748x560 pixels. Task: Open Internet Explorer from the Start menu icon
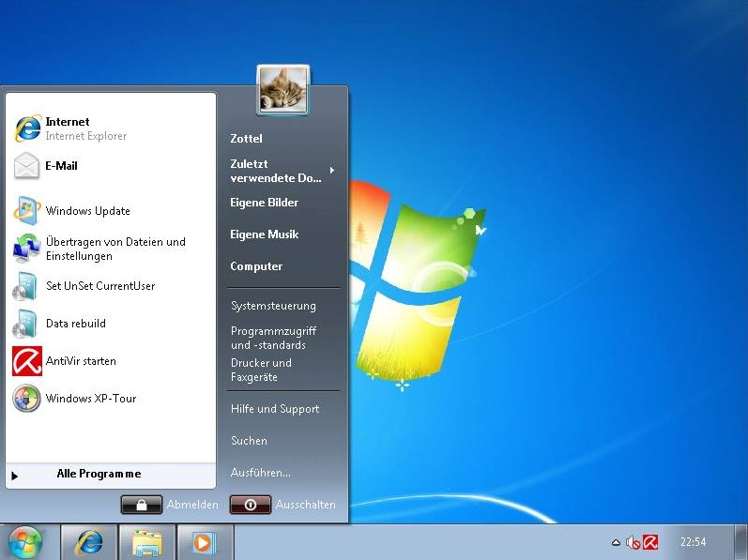coord(27,129)
